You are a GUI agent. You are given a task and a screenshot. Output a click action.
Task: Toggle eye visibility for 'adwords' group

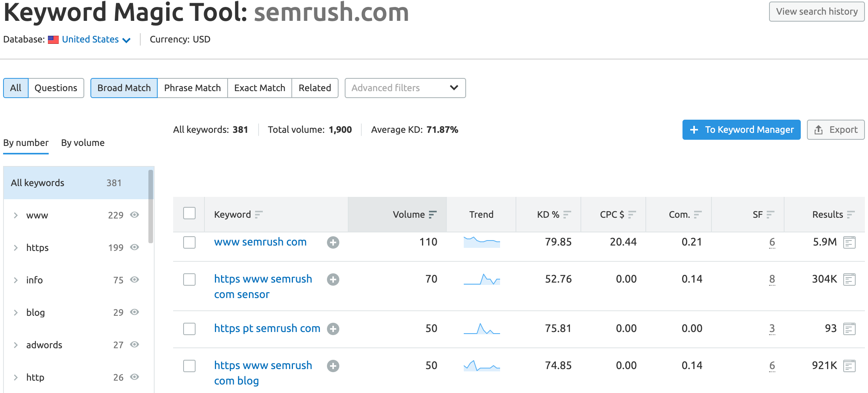(134, 344)
